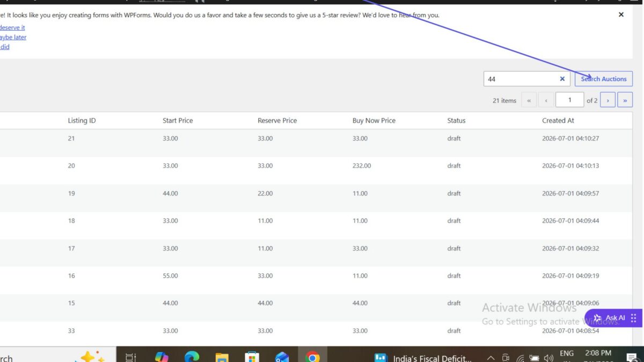Click the Meet Now tray icon
644x362 pixels.
[x=506, y=358]
